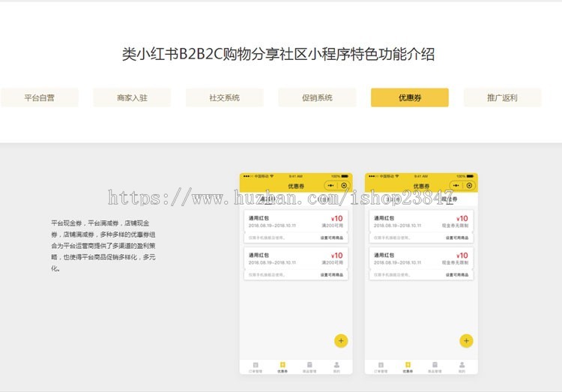Click the page heading 类小红书B2B2C购物分享社区小程序特色功能介绍
The image size is (562, 392).
[x=278, y=55]
